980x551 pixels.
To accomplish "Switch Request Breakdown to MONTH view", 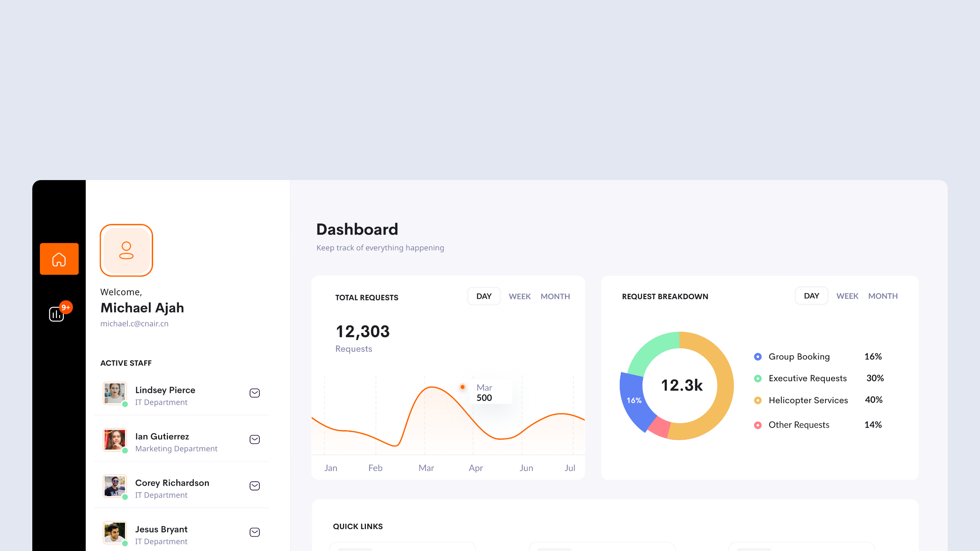I will coord(882,296).
